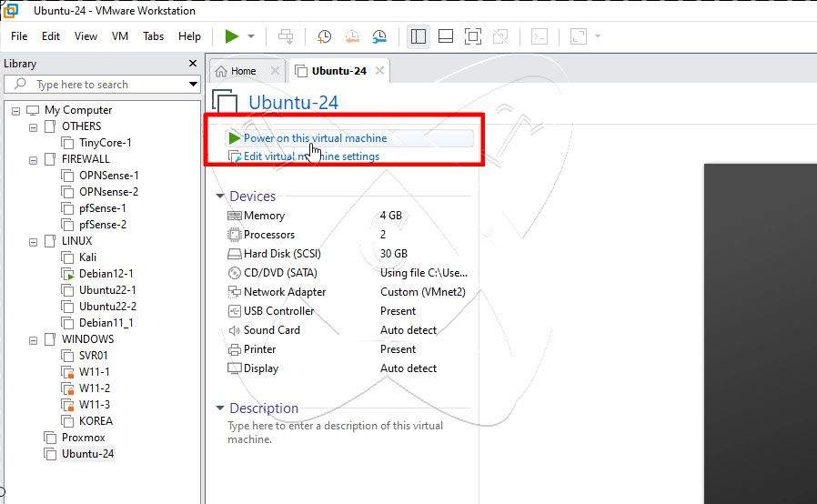Viewport: 817px width, 504px height.
Task: Open the power options dropdown arrow
Action: (251, 36)
